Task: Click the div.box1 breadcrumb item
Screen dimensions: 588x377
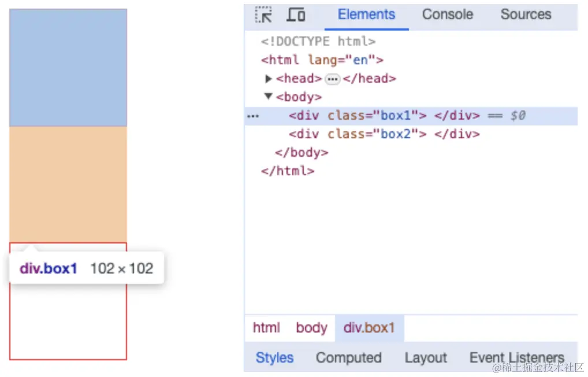Action: click(369, 328)
